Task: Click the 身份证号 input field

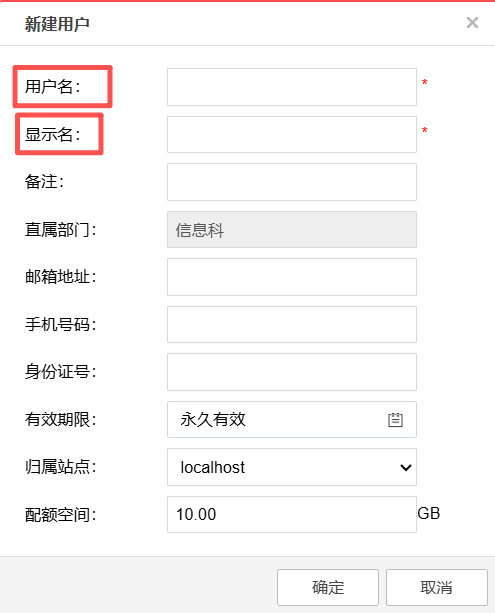Action: point(292,372)
